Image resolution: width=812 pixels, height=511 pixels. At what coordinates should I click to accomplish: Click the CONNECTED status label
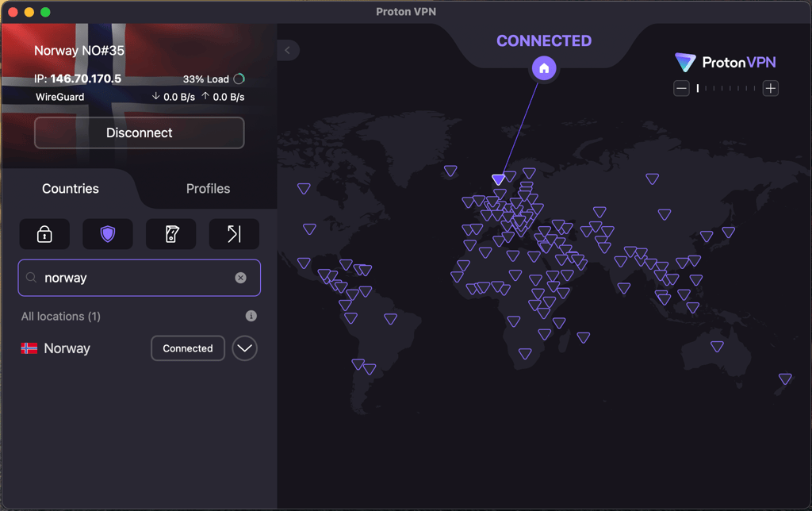pos(544,41)
